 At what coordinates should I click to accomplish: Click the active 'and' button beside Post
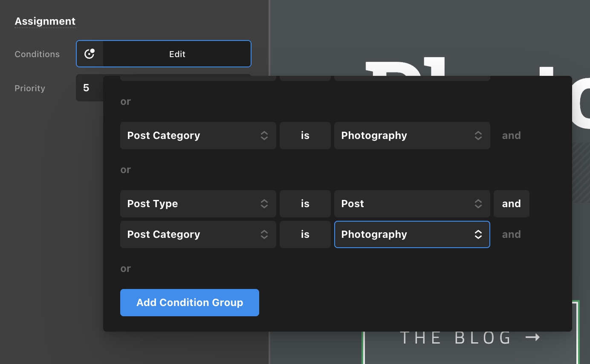click(512, 204)
